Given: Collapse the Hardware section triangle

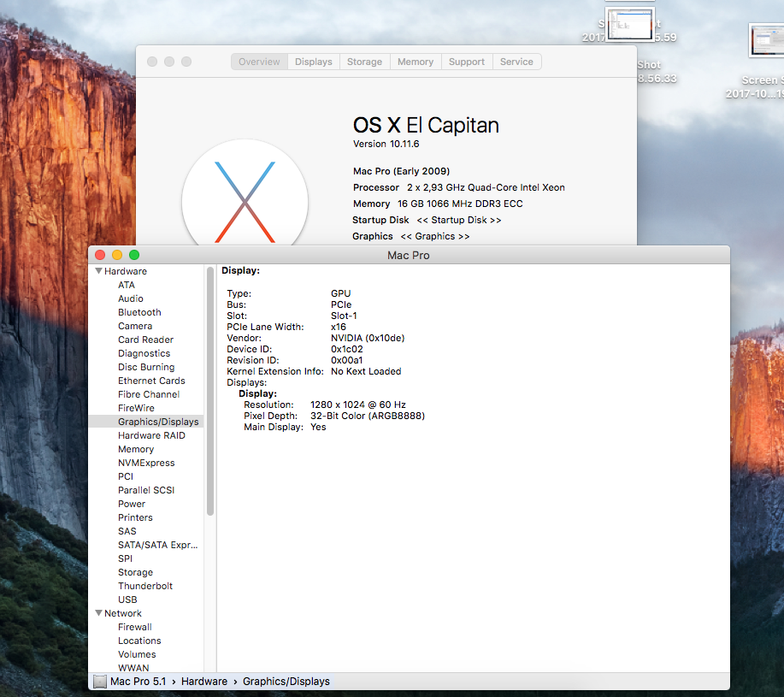Looking at the screenshot, I should [98, 271].
